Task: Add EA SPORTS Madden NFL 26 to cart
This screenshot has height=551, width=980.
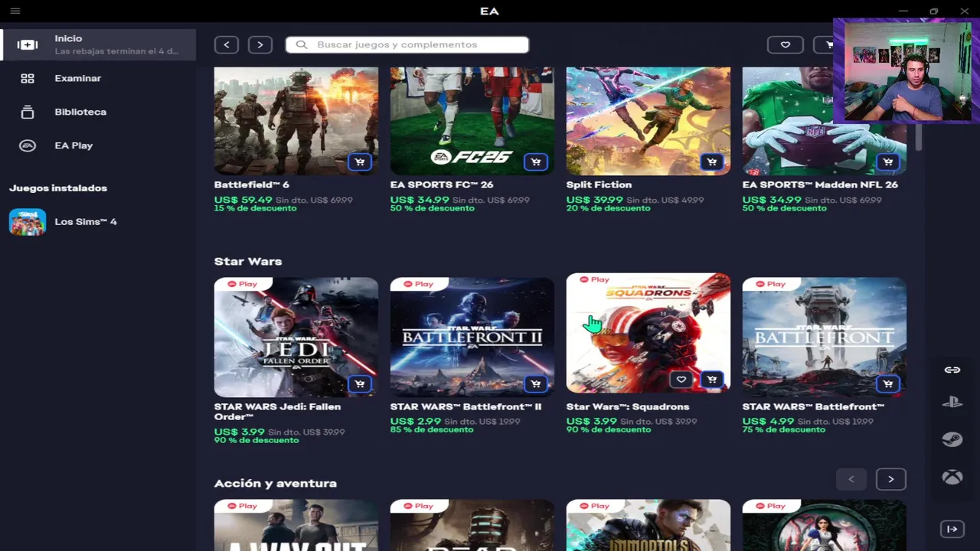Action: (x=888, y=161)
